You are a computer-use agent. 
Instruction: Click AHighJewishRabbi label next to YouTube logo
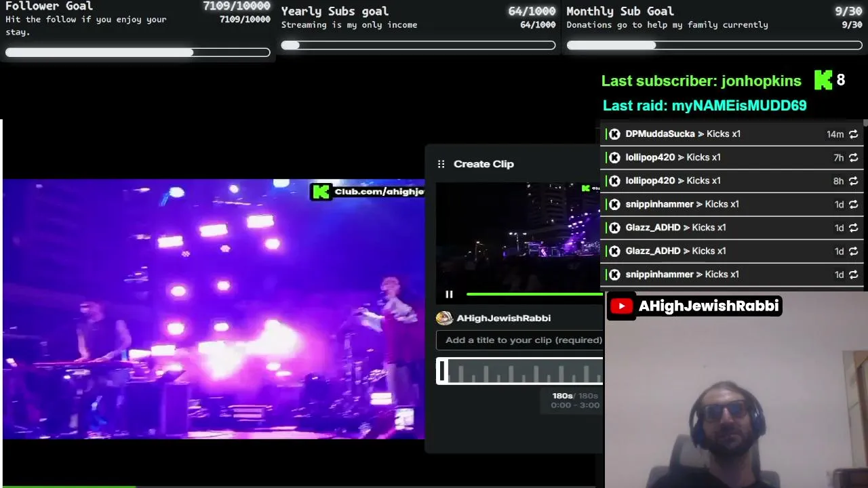709,306
